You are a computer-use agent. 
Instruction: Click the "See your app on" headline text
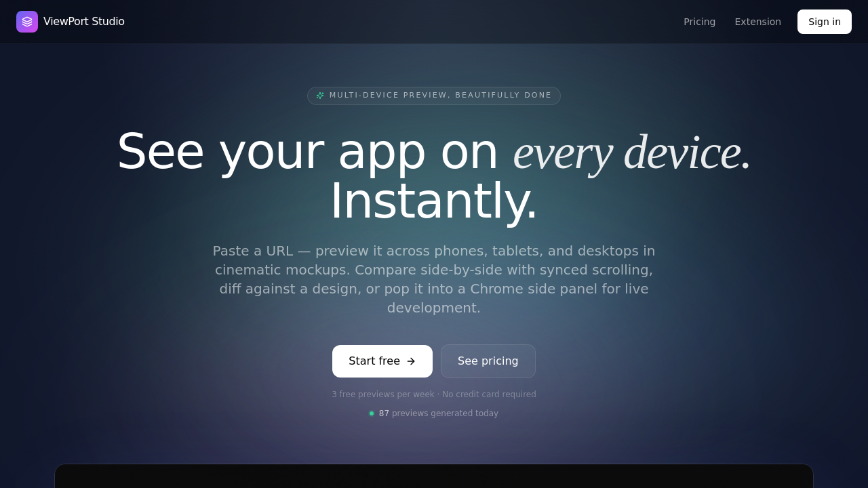pos(308,152)
